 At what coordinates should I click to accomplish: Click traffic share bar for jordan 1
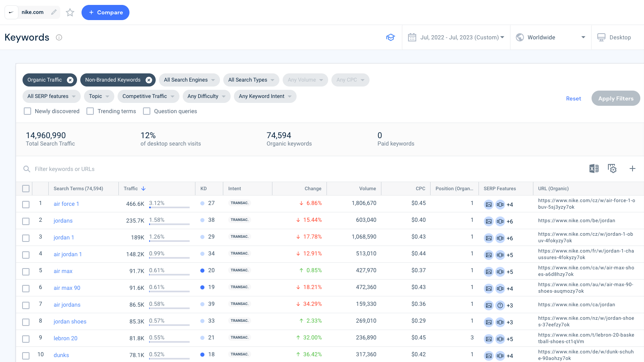point(169,241)
